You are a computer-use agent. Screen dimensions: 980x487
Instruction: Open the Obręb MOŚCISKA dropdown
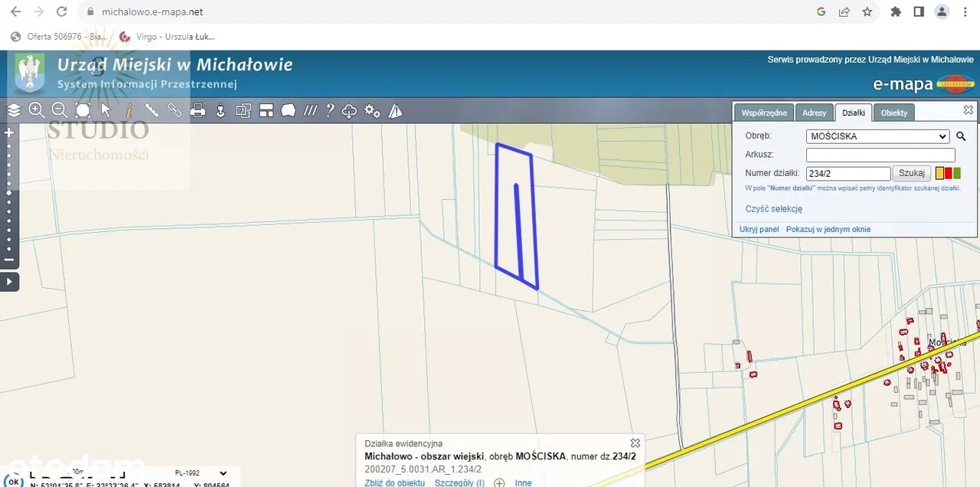coord(877,136)
